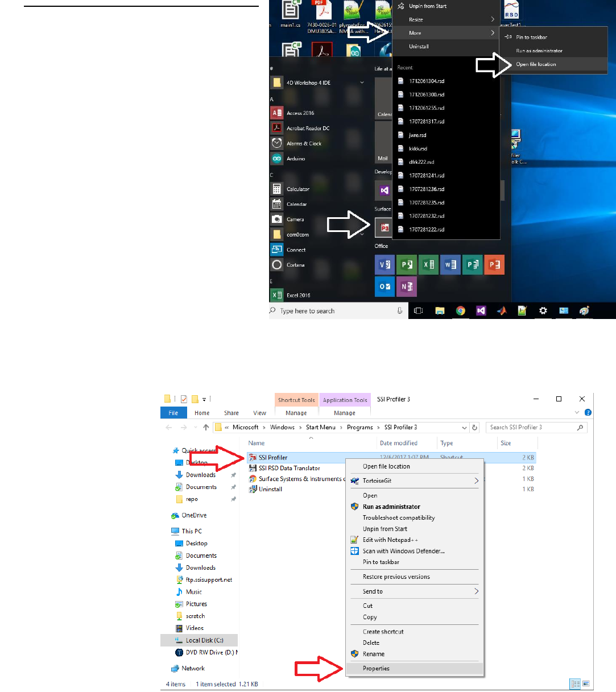This screenshot has width=616, height=692.
Task: Launch Chrome from the taskbar
Action: point(461,310)
